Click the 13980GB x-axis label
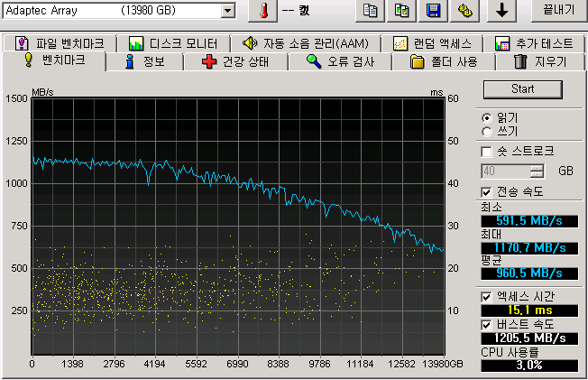Viewport: 588px width, 380px height. pyautogui.click(x=443, y=364)
